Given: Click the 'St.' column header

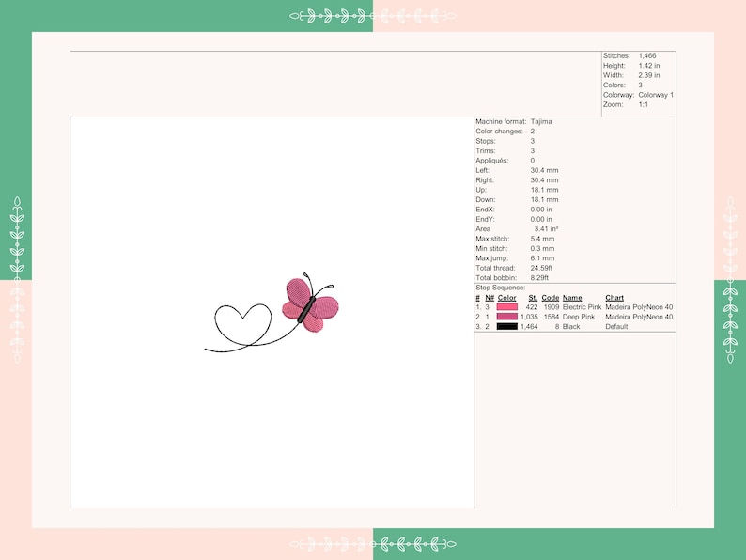Looking at the screenshot, I should pos(533,297).
